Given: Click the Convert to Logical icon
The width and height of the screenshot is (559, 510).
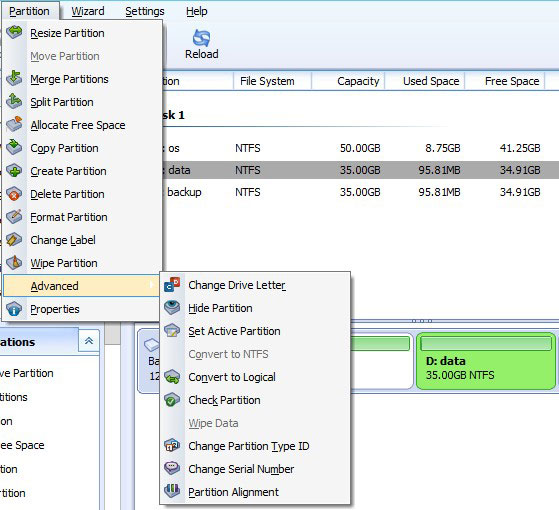Looking at the screenshot, I should click(172, 377).
